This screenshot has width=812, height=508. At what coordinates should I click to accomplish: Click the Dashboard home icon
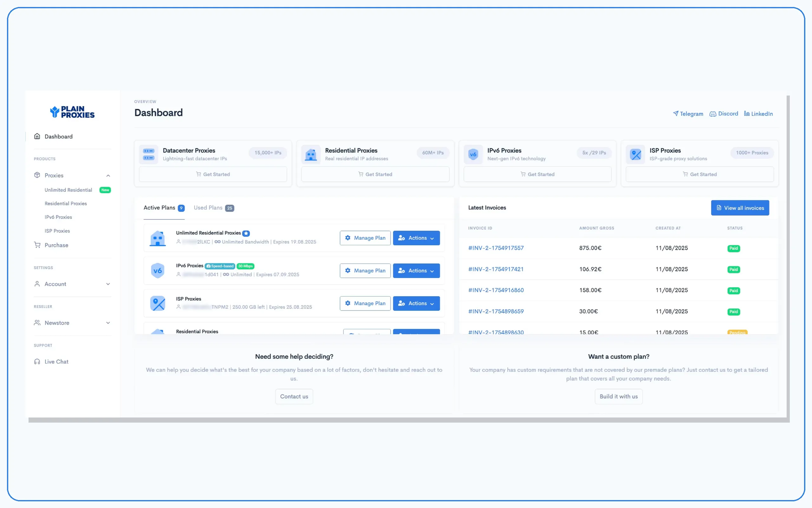click(x=37, y=137)
